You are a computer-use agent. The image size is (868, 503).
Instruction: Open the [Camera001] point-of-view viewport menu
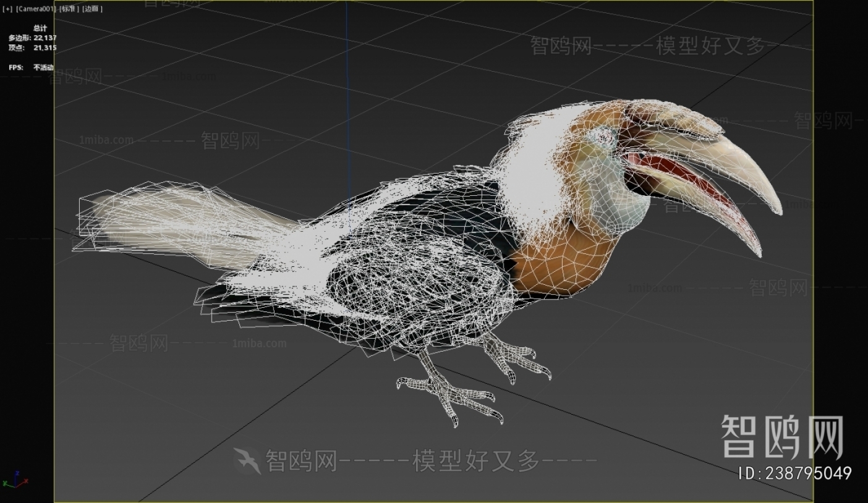pos(35,9)
